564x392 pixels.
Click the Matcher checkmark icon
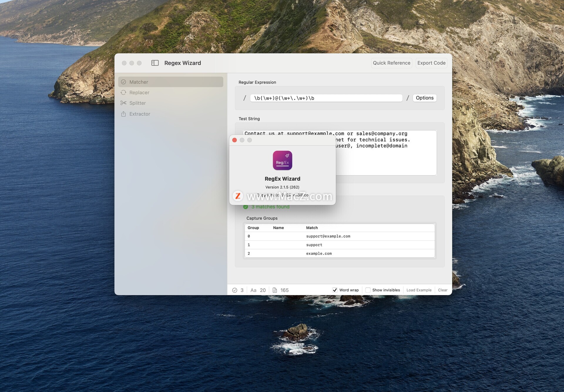coord(123,82)
